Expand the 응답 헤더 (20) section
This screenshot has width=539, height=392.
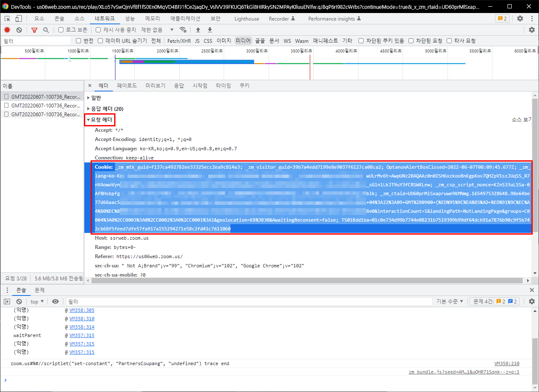[x=105, y=109]
